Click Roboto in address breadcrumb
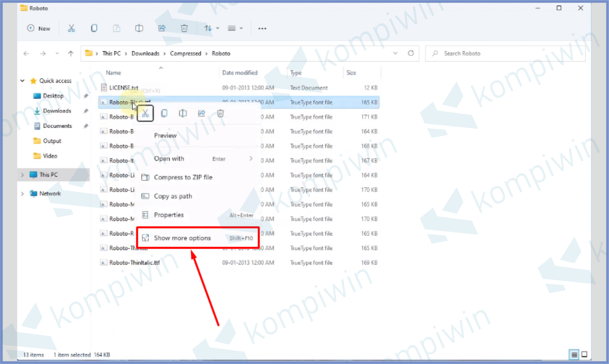 (x=221, y=54)
